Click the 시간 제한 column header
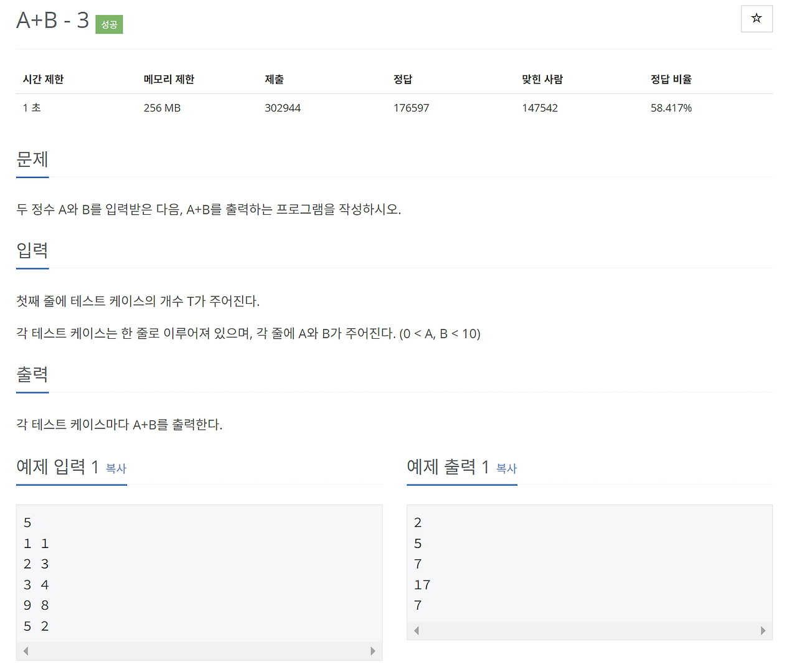 [43, 79]
